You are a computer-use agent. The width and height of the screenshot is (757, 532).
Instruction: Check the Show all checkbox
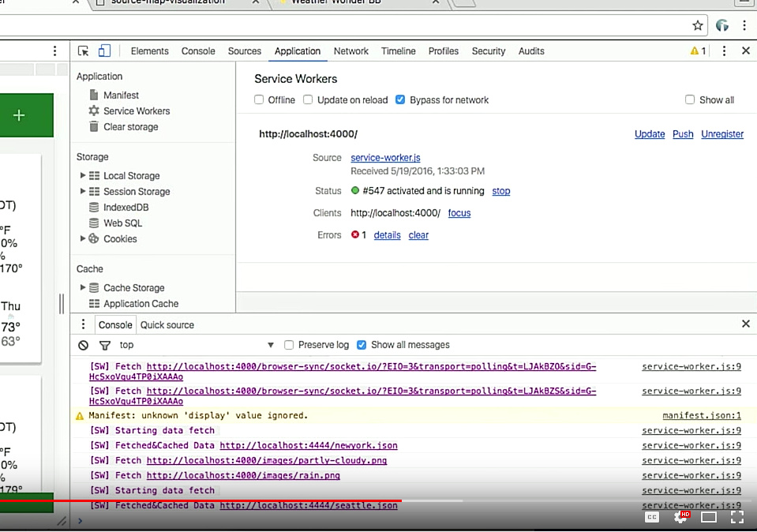point(690,100)
